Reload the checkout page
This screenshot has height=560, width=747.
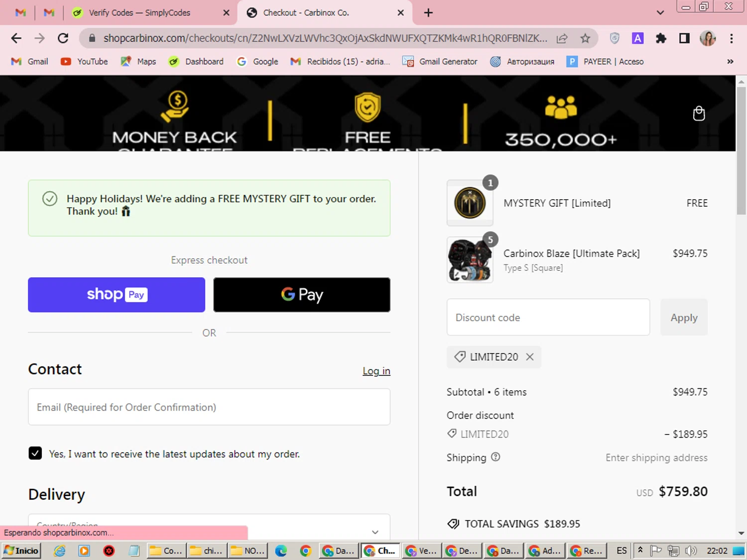click(x=63, y=38)
